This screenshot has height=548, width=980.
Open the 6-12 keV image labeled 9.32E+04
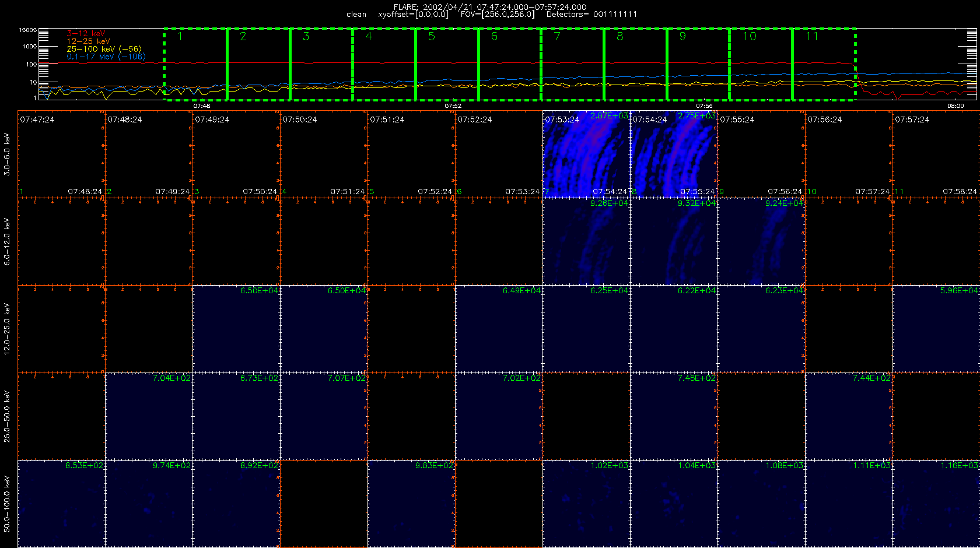(674, 241)
